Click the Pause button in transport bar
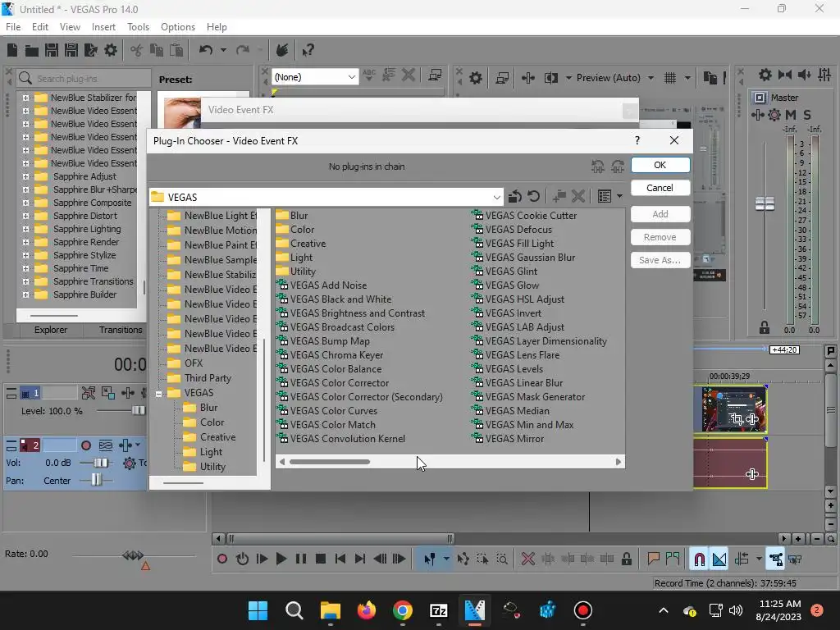This screenshot has width=840, height=630. pyautogui.click(x=300, y=559)
